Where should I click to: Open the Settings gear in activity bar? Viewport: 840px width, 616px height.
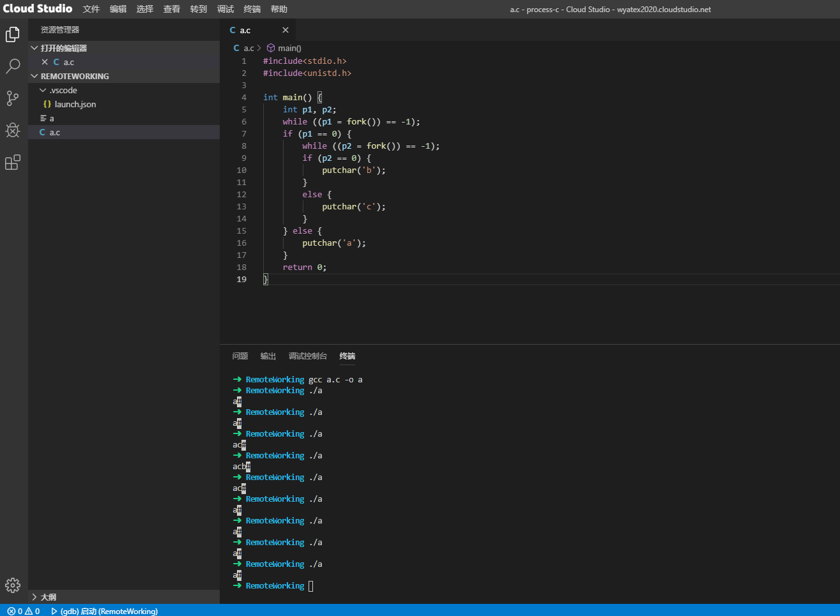click(13, 585)
